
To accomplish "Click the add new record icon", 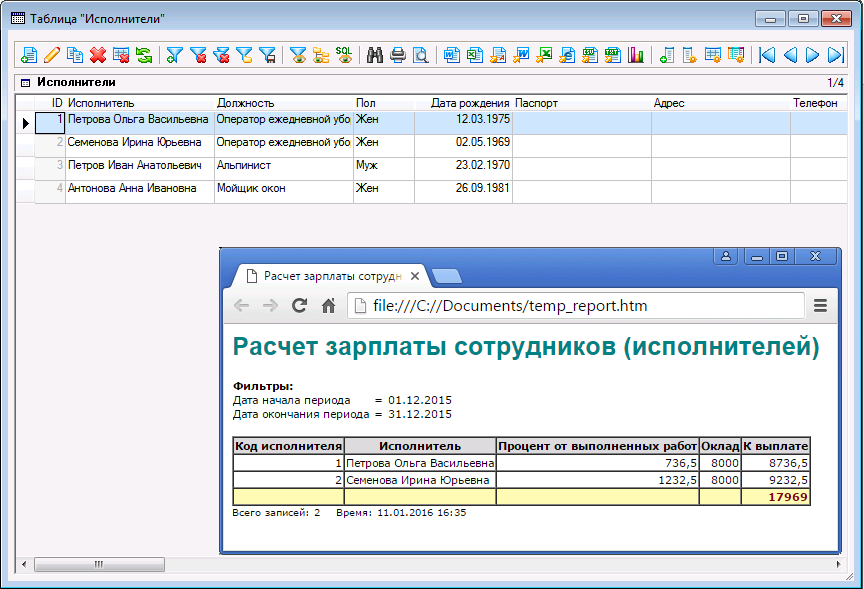I will tap(28, 55).
